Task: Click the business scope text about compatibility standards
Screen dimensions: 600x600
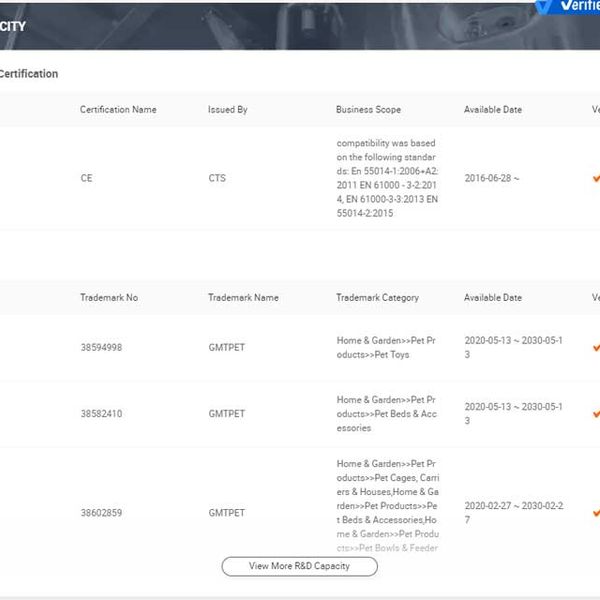Action: click(387, 178)
